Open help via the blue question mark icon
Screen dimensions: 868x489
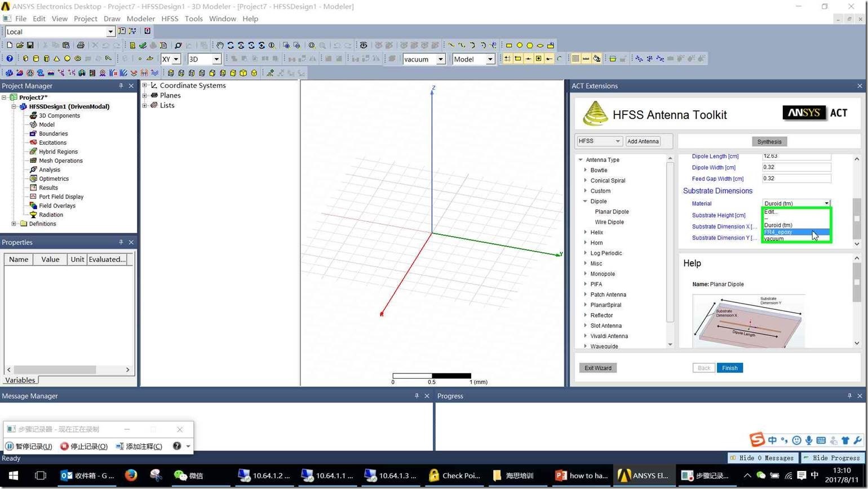pos(10,59)
